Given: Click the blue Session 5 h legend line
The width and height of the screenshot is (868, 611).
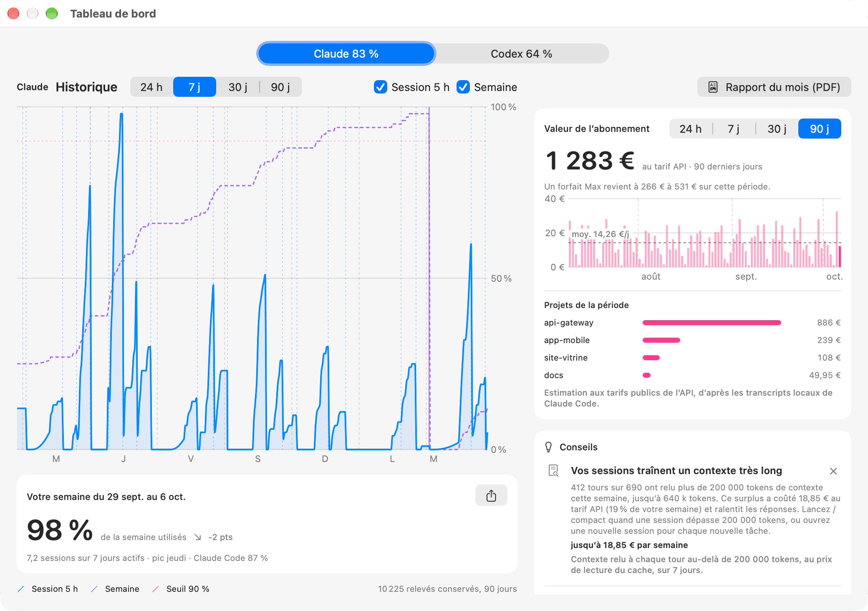Looking at the screenshot, I should [x=21, y=589].
